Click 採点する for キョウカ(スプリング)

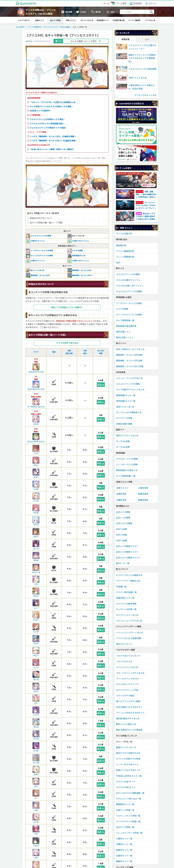pos(101,385)
